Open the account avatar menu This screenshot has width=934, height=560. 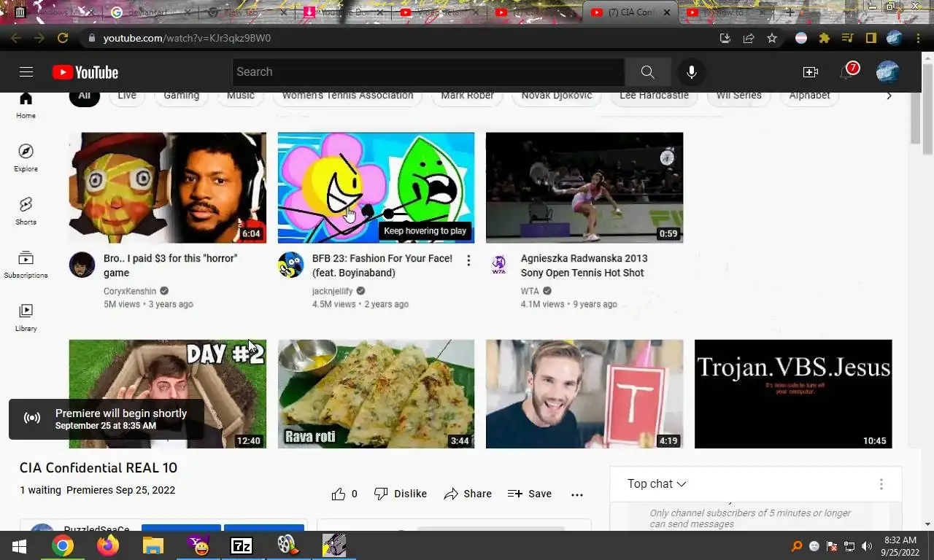click(887, 71)
